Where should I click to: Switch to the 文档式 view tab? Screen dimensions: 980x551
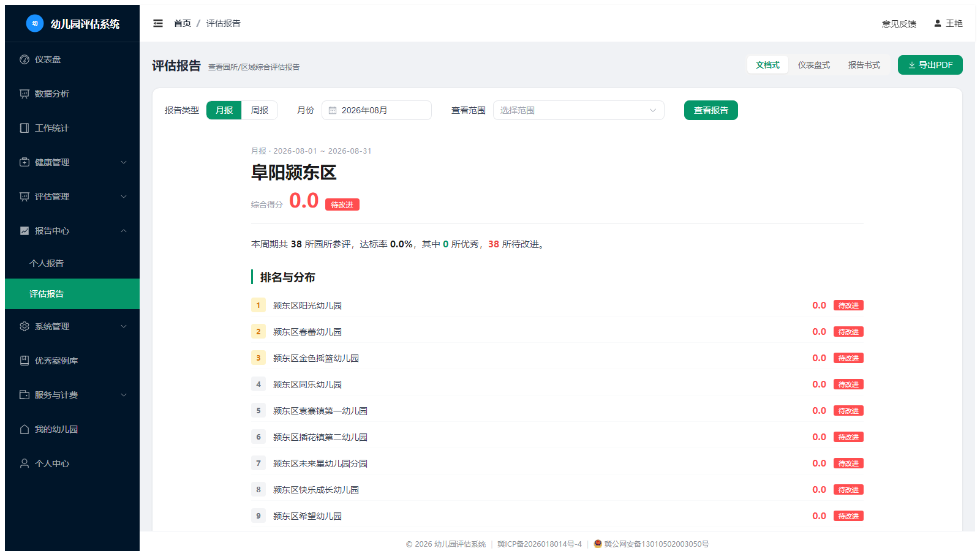pyautogui.click(x=767, y=65)
